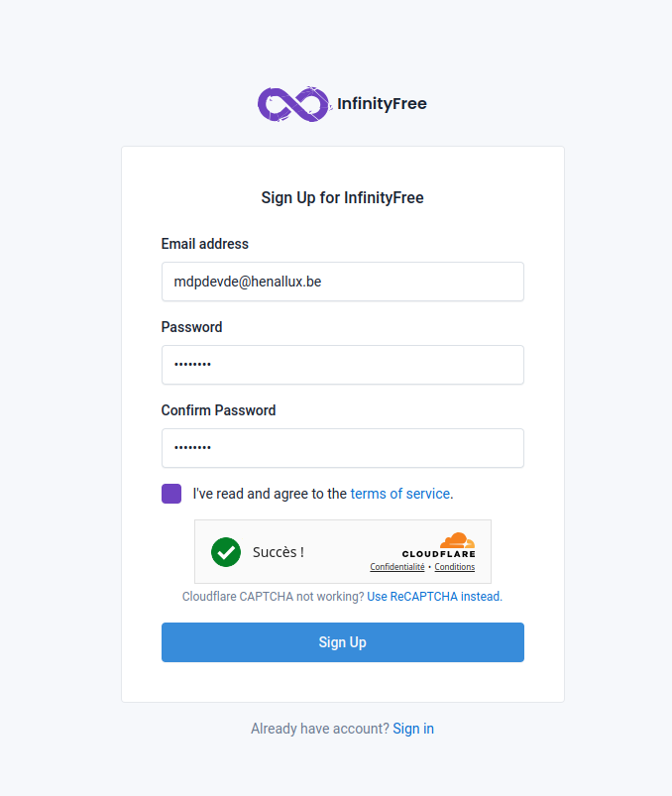Image resolution: width=672 pixels, height=796 pixels.
Task: Click the Confirm Password label
Action: (x=218, y=410)
